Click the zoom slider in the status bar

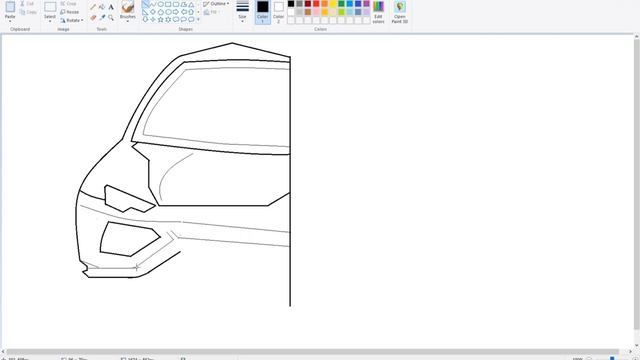coord(612,358)
